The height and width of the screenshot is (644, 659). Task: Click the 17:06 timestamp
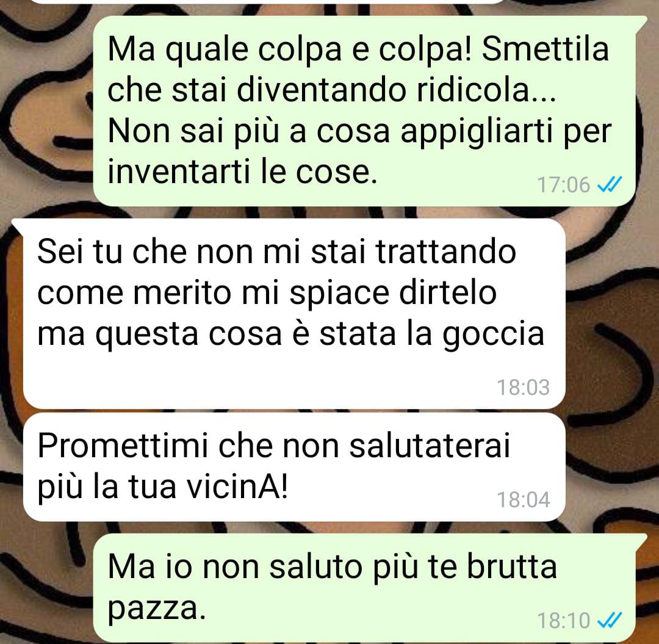pos(564,184)
